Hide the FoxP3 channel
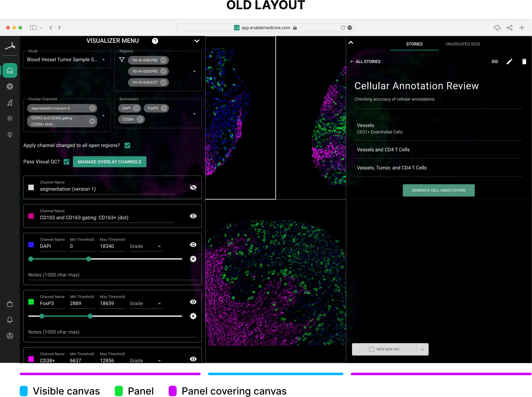 [x=193, y=302]
